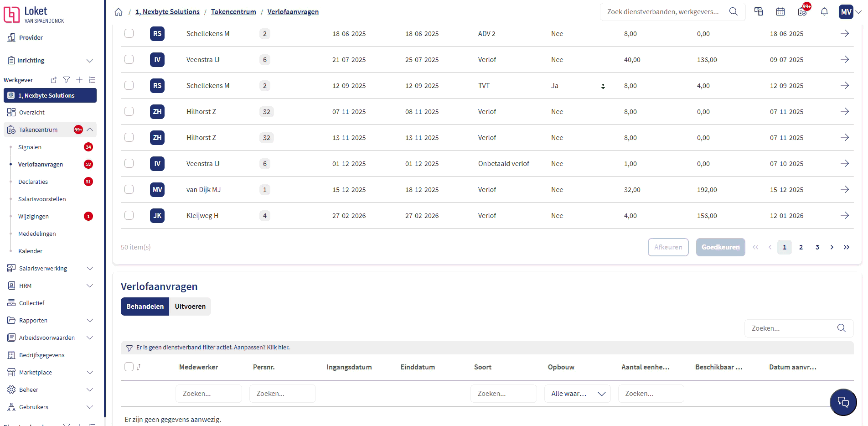Switch to the Uitvoeren tab
This screenshot has width=868, height=426.
[190, 307]
